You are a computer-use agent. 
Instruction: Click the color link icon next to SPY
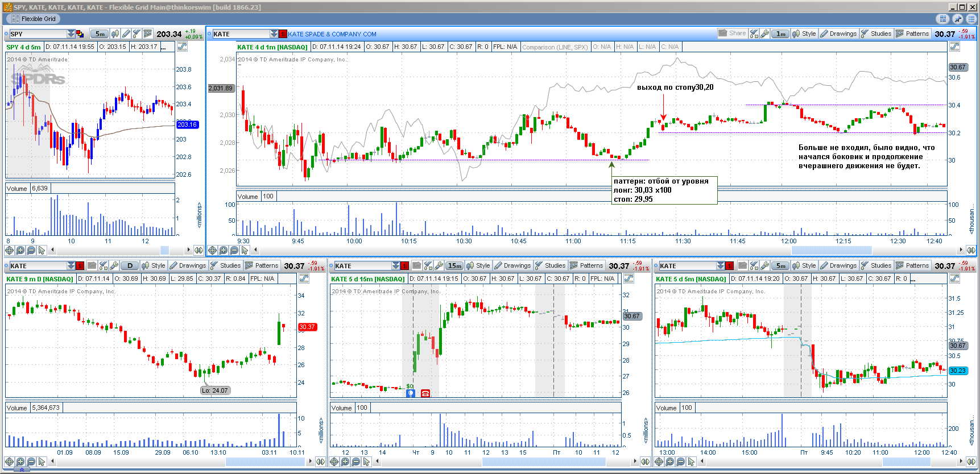pos(80,34)
